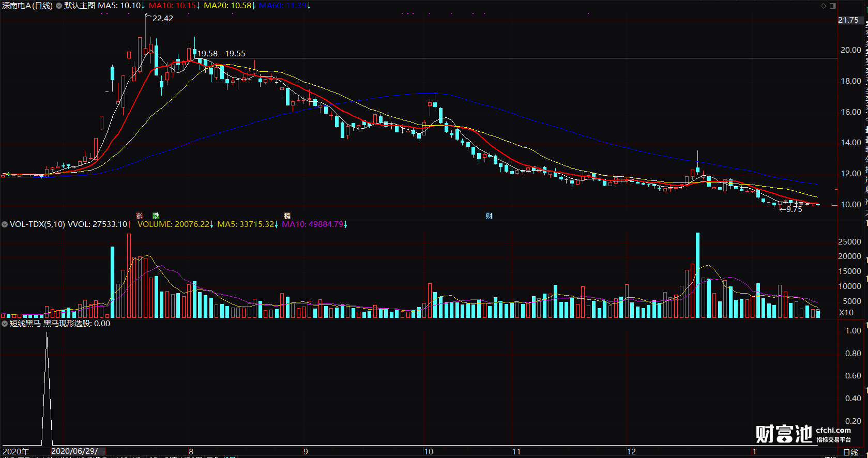The image size is (868, 458).
Task: Click the 深南电A(日线) stock title
Action: click(27, 6)
